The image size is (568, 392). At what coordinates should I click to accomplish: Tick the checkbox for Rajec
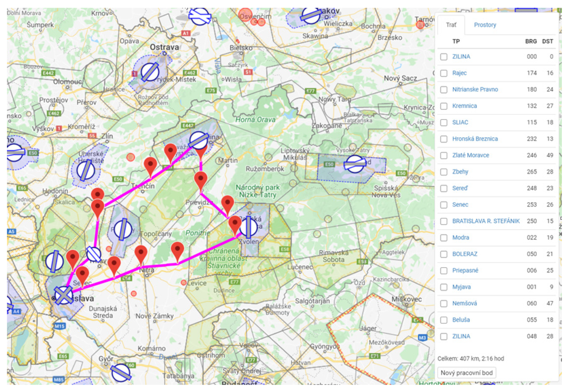tap(444, 73)
